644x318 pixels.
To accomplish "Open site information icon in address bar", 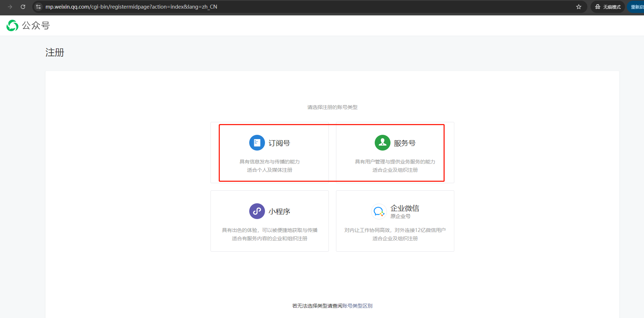I will click(x=38, y=7).
